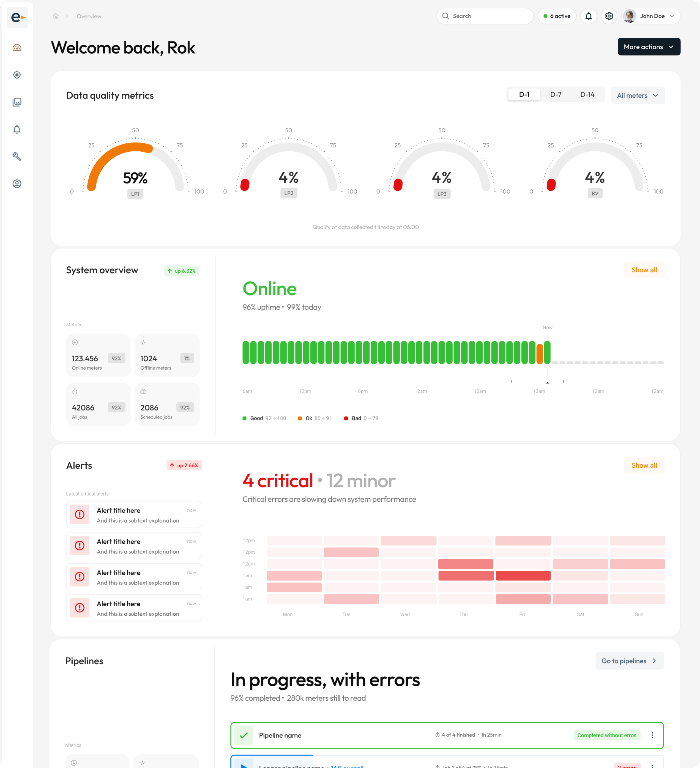Click the target crosshair sidebar icon
700x768 pixels.
coord(17,75)
